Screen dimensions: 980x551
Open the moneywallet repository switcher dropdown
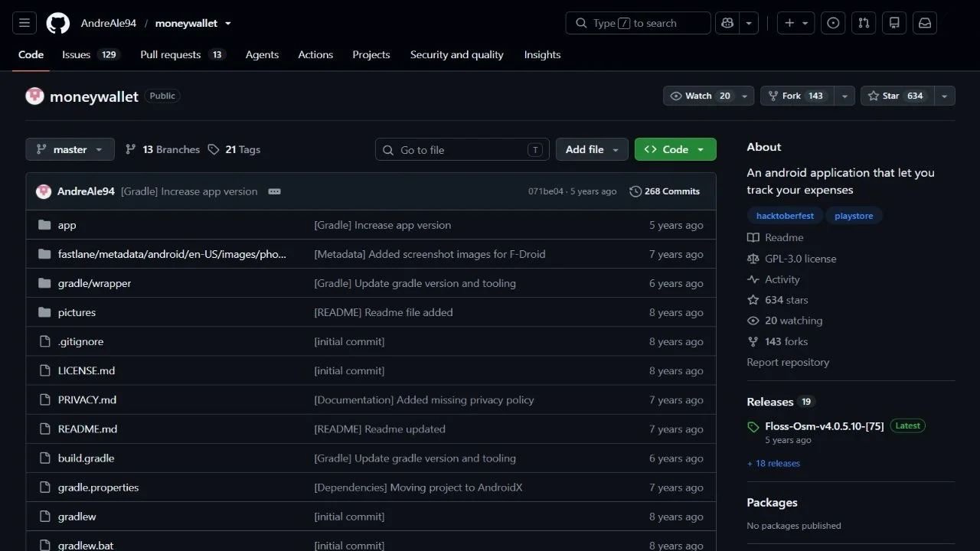point(227,23)
